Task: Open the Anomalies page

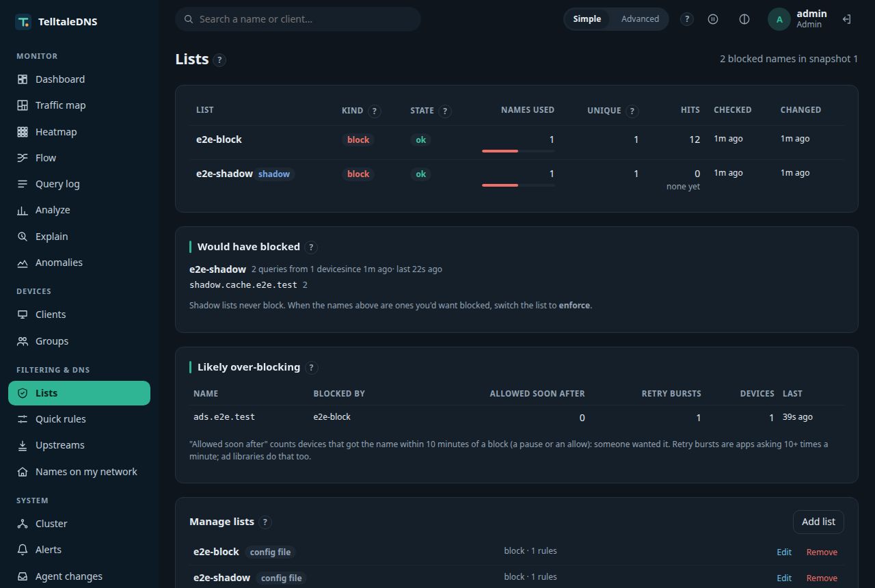Action: pos(79,263)
